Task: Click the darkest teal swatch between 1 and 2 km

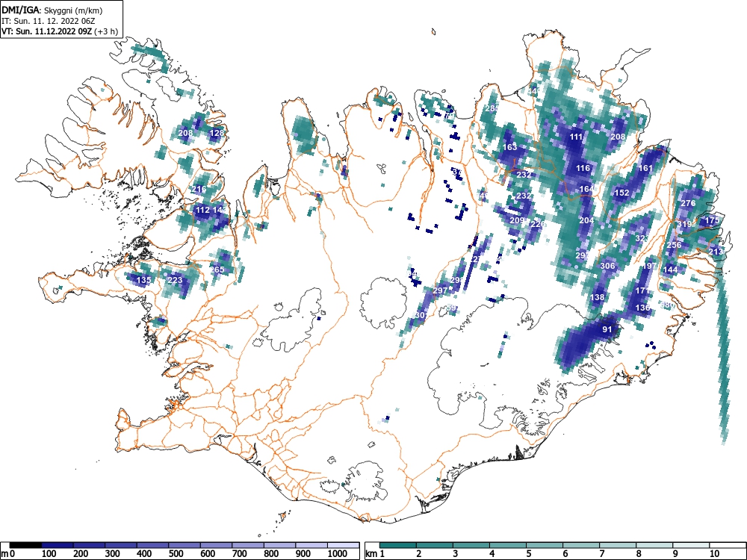Action: [398, 545]
